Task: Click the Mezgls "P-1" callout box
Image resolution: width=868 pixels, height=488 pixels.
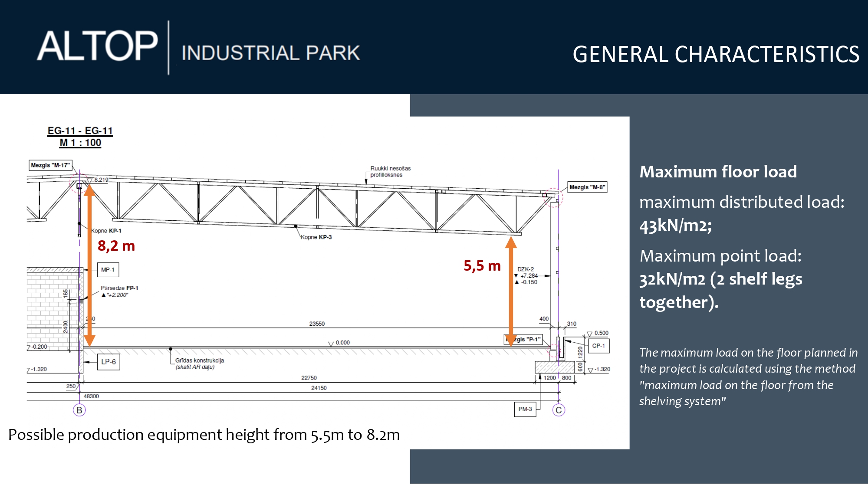Action: (523, 340)
